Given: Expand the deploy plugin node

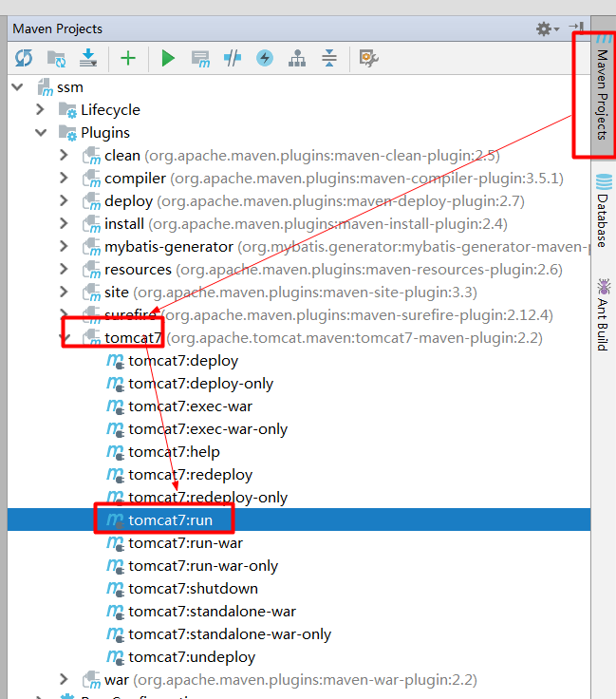Looking at the screenshot, I should [x=65, y=200].
